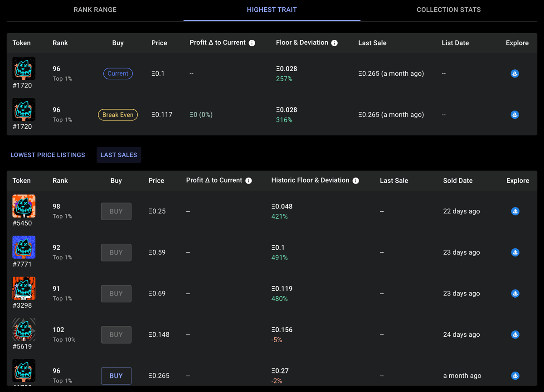Show info for Historic Floor & Deviation

coord(356,181)
